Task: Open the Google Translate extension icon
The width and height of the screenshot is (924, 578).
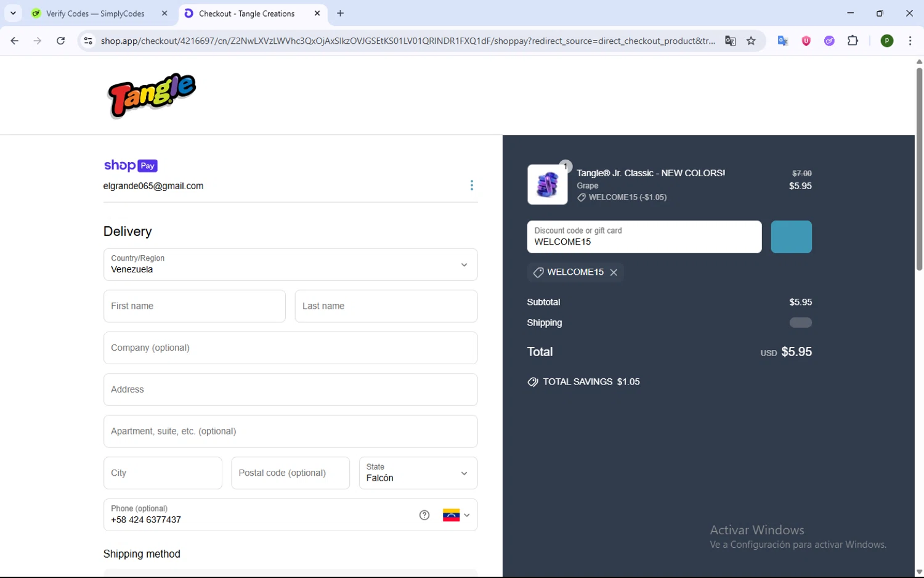Action: (x=783, y=41)
